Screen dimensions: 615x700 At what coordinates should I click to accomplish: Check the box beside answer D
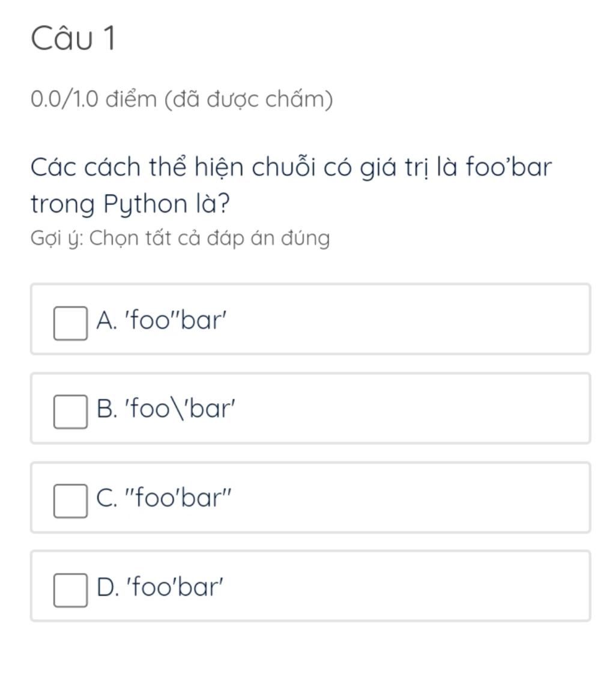[x=70, y=590]
